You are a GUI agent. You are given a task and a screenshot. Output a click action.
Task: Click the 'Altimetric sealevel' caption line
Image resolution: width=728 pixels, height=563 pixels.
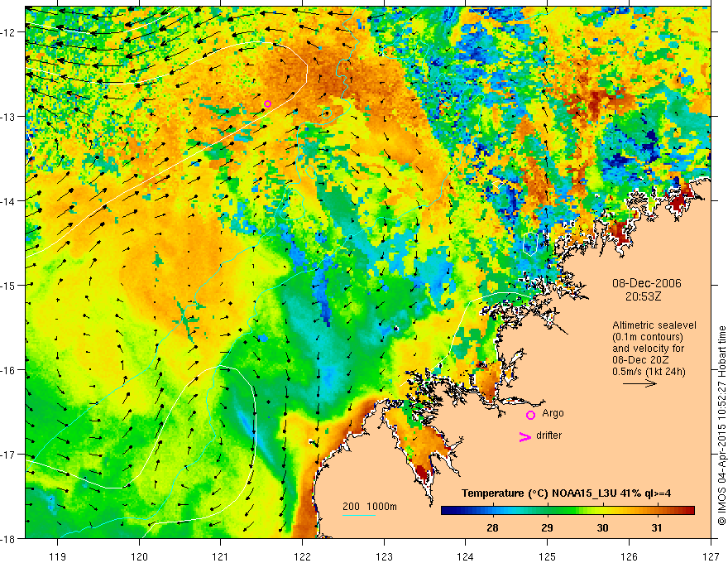point(654,325)
